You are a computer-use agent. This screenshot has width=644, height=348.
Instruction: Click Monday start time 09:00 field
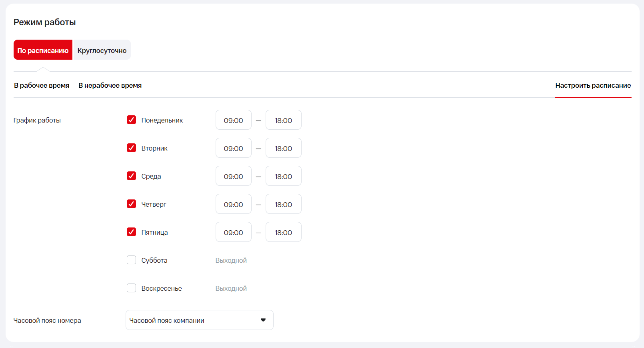point(234,120)
